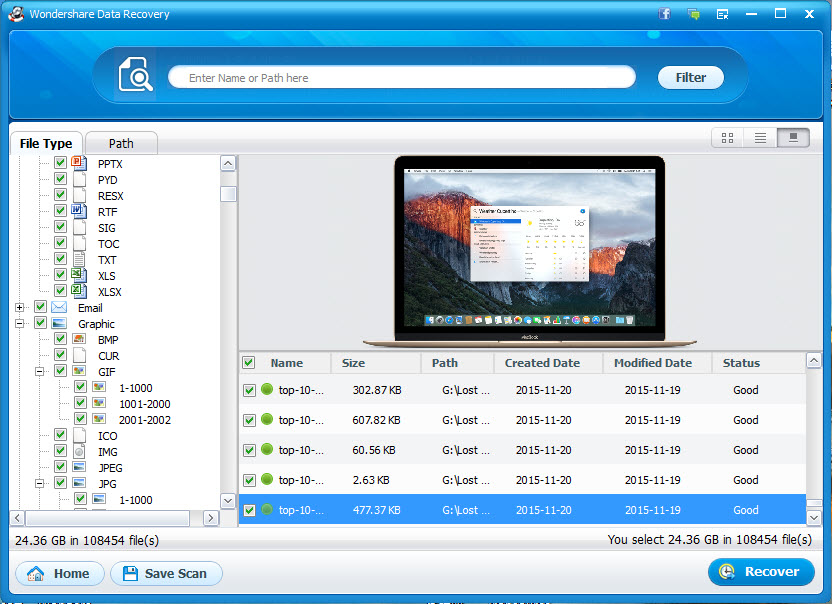Click the Wondershare app logo icon
Image resolution: width=832 pixels, height=604 pixels.
tap(16, 14)
